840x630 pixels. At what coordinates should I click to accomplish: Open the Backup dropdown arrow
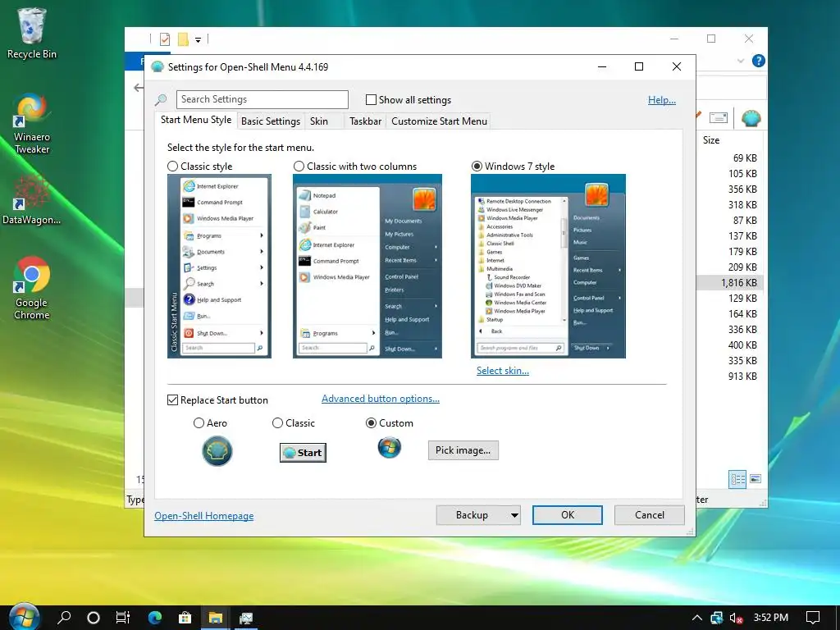pyautogui.click(x=514, y=515)
